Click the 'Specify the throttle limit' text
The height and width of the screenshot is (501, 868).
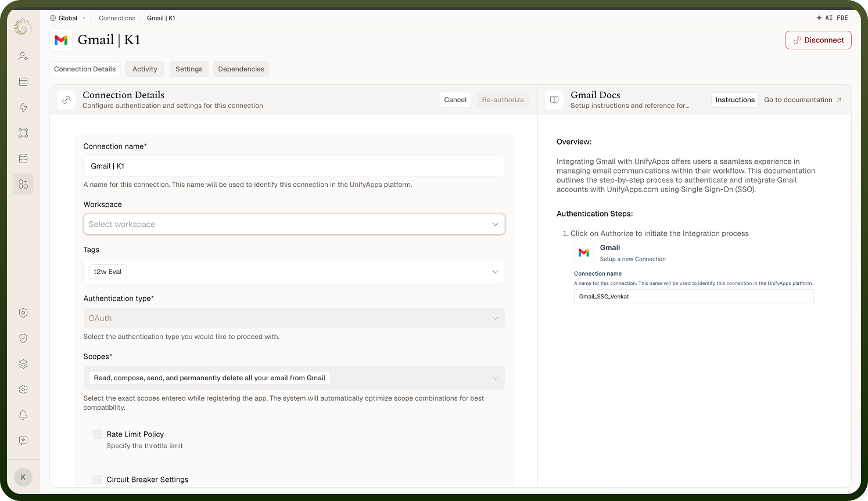(145, 446)
